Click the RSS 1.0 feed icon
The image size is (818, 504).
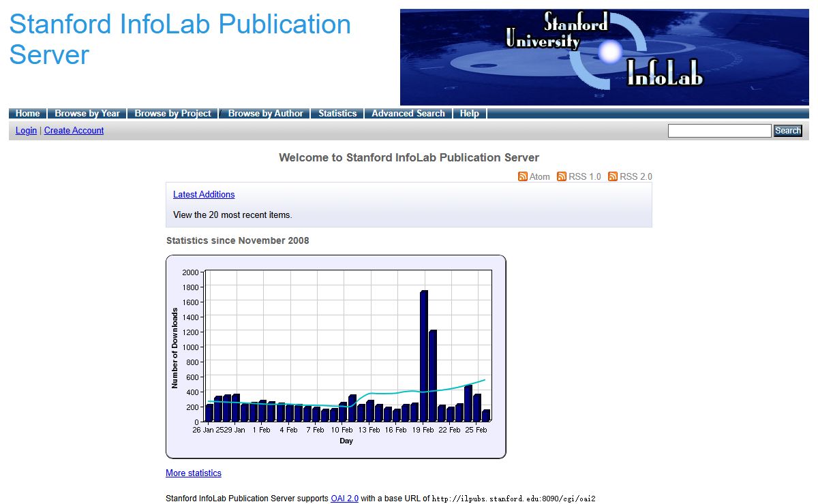pyautogui.click(x=562, y=176)
